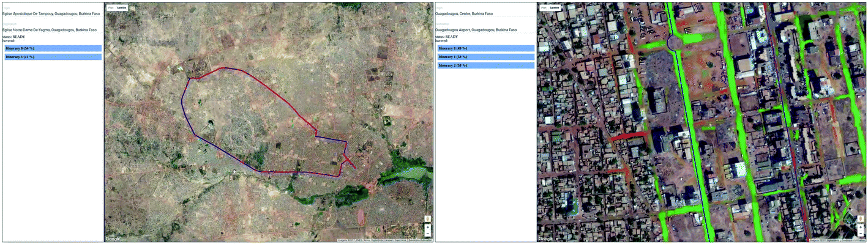Screen dimensions: 868x244
Task: Select Itinerary 0 (49 %) in right panel
Action: coord(485,48)
